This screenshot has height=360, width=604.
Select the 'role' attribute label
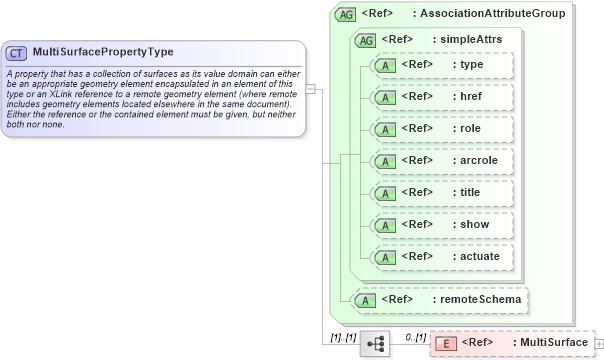pyautogui.click(x=470, y=128)
